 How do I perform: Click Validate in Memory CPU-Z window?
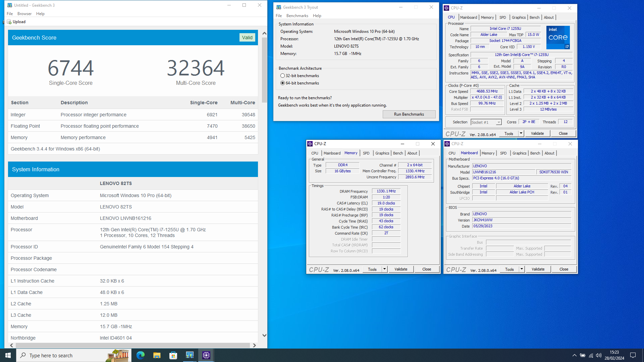[x=401, y=269]
